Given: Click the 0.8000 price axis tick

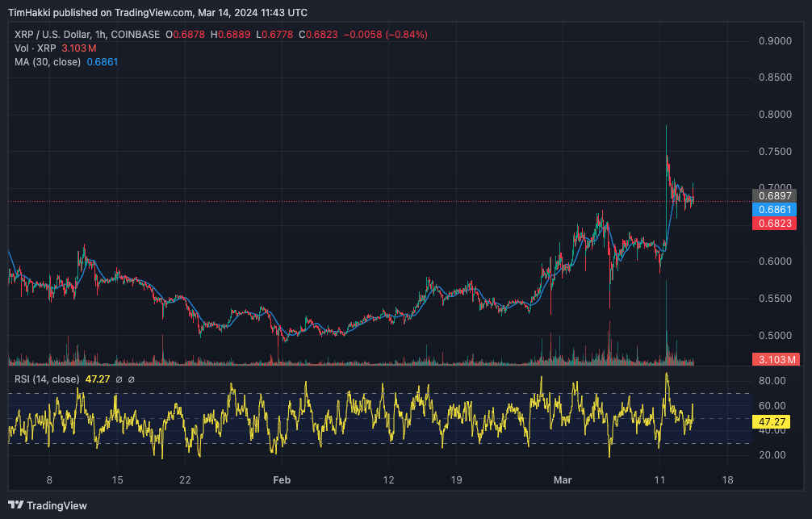Looking at the screenshot, I should click(x=775, y=115).
